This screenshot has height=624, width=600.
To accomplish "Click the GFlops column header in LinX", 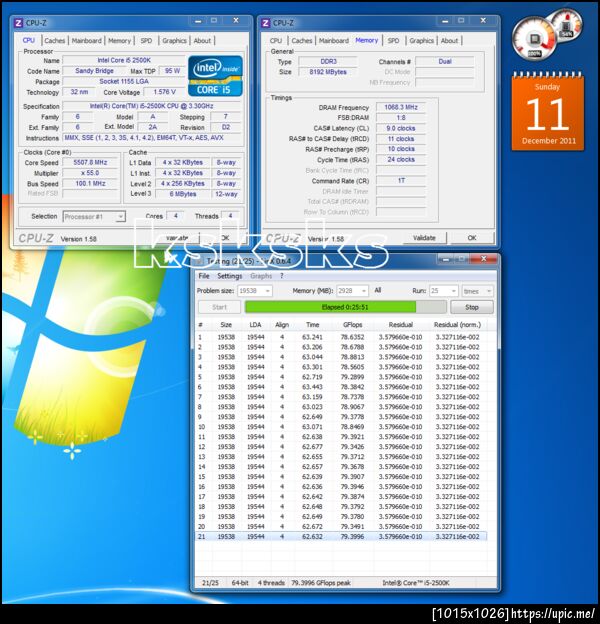I will pyautogui.click(x=353, y=325).
